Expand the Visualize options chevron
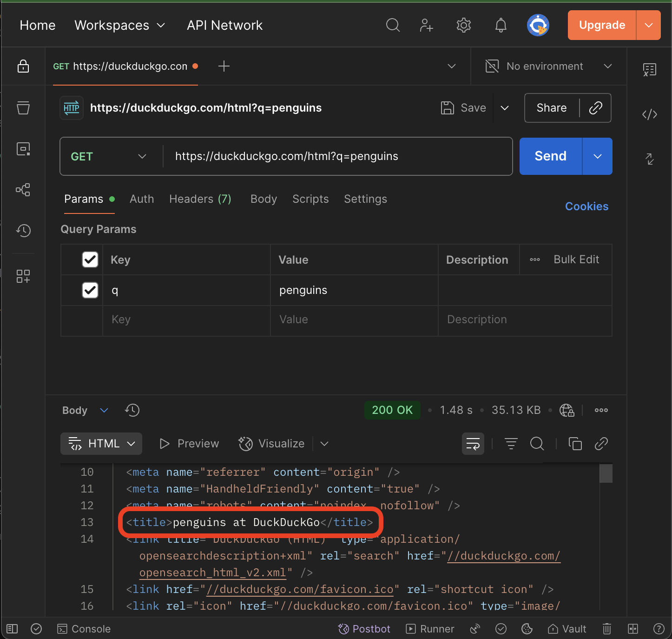The image size is (672, 639). point(324,444)
